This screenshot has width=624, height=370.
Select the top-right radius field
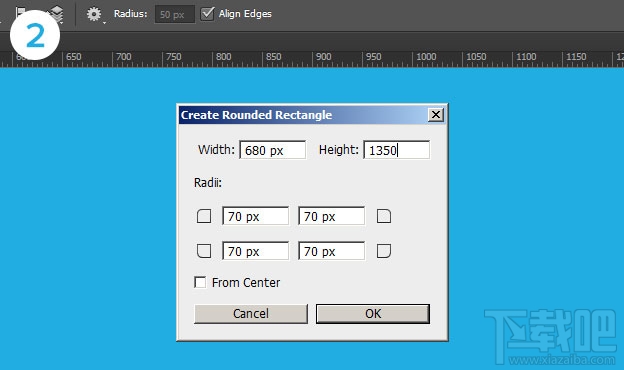(x=332, y=216)
